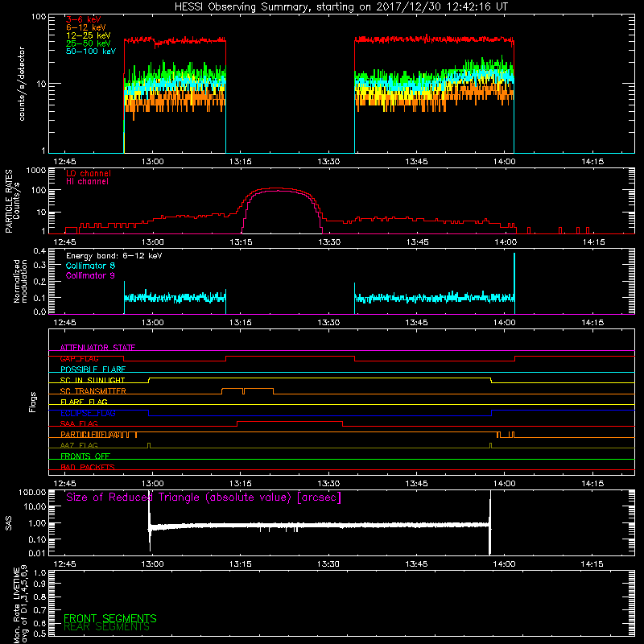Click the 1000 tick on particle rates axis

pyautogui.click(x=36, y=171)
